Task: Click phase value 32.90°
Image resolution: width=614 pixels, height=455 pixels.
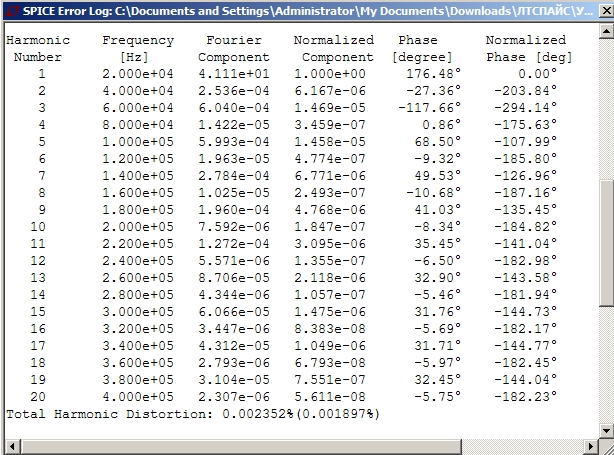Action: click(437, 278)
